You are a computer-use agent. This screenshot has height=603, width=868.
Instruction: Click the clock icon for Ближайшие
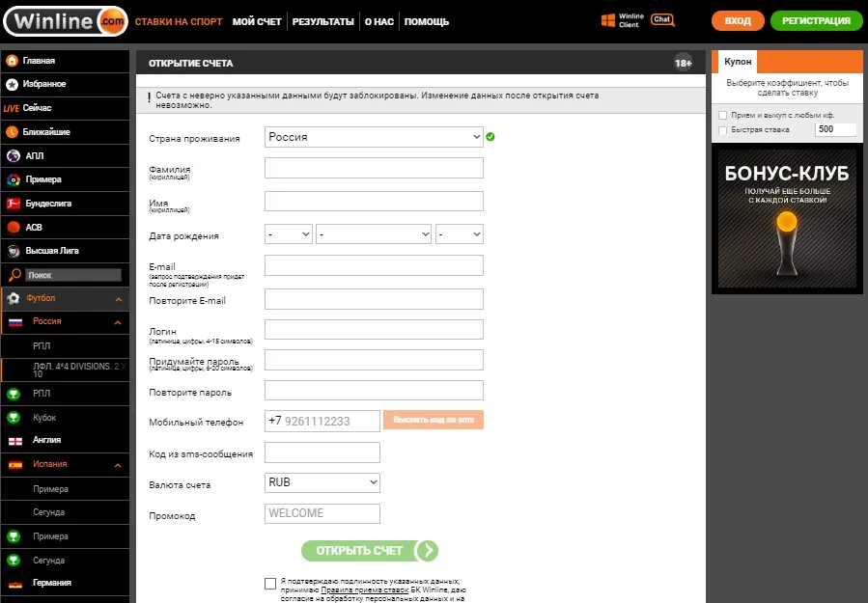pos(13,131)
